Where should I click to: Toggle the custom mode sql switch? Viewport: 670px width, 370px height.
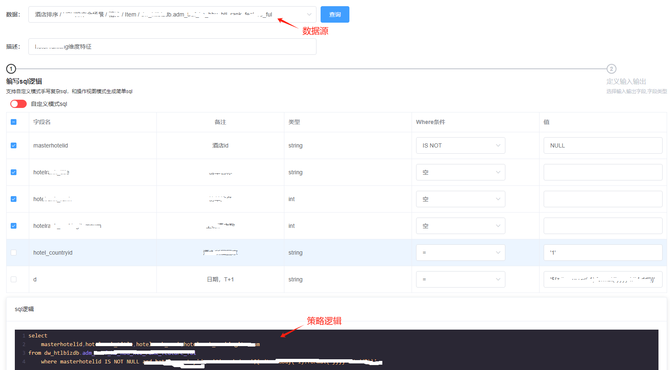(18, 104)
